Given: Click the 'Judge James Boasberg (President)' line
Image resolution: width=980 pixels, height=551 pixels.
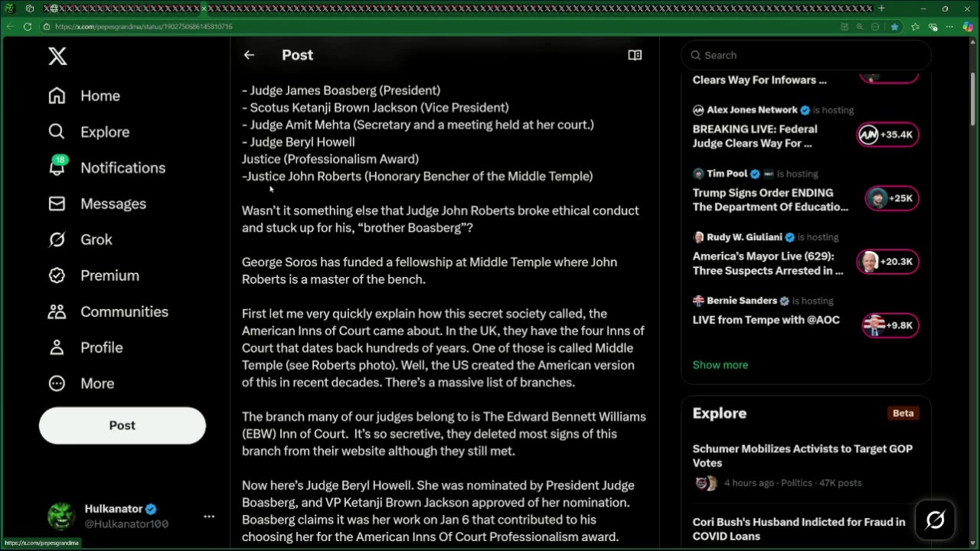Looking at the screenshot, I should pos(341,90).
